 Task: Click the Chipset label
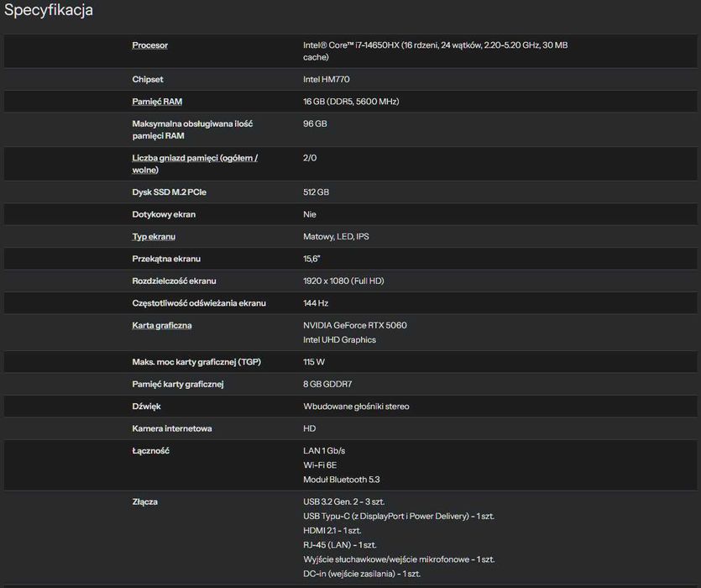[x=148, y=79]
